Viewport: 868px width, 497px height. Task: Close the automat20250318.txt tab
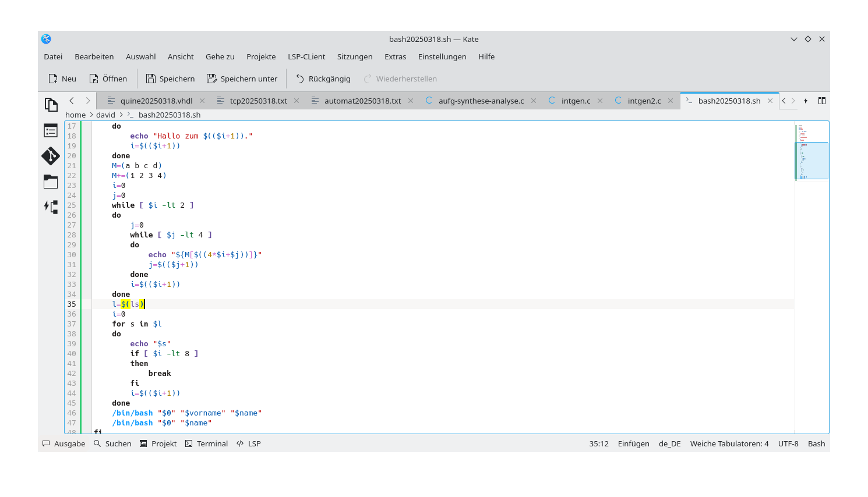411,100
